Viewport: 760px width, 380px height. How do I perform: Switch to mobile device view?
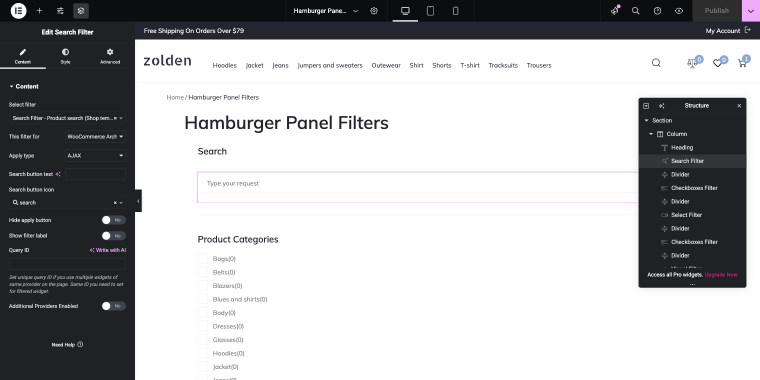tap(456, 11)
